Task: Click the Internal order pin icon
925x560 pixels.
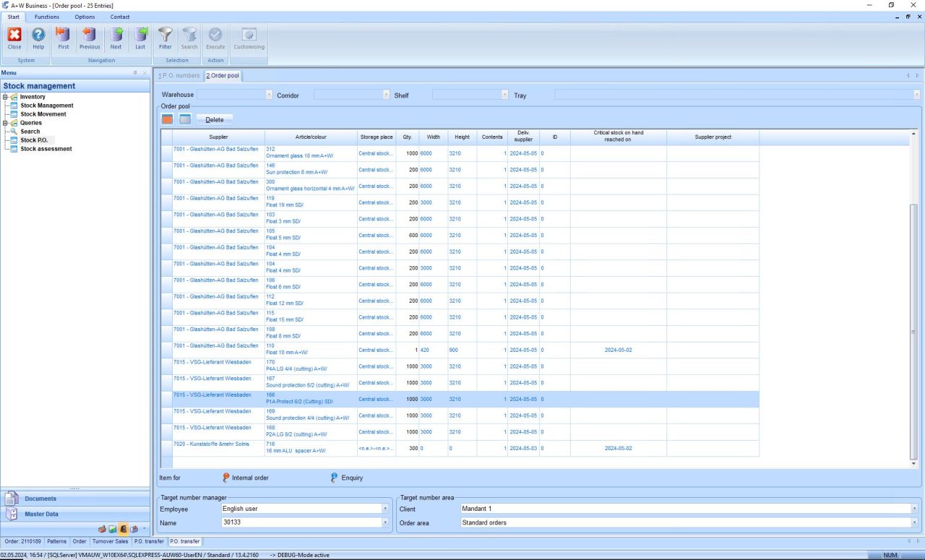Action: pos(226,478)
